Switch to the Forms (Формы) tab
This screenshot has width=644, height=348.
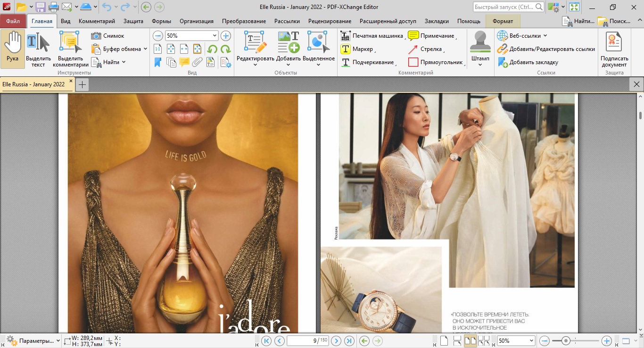pos(161,21)
